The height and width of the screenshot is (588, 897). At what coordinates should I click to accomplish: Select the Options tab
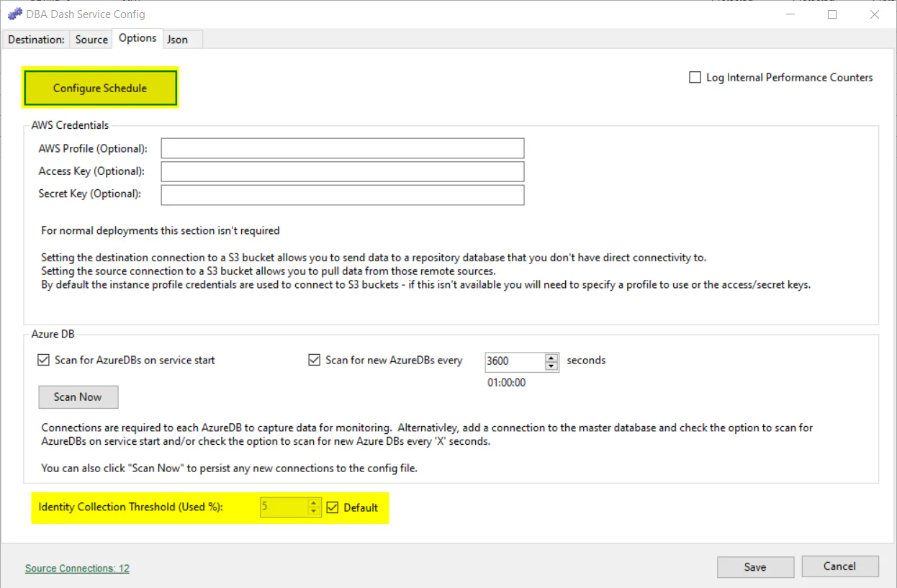coord(138,38)
